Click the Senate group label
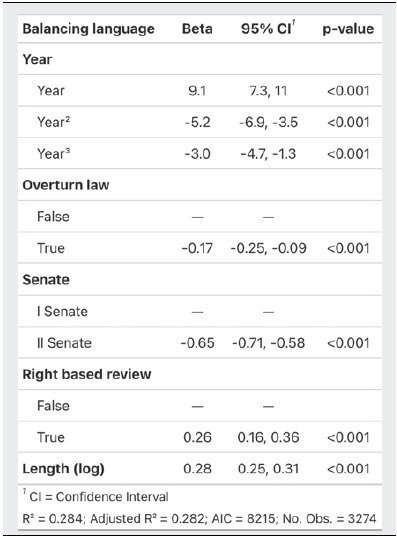Screen dimensions: 397x538 46,280
